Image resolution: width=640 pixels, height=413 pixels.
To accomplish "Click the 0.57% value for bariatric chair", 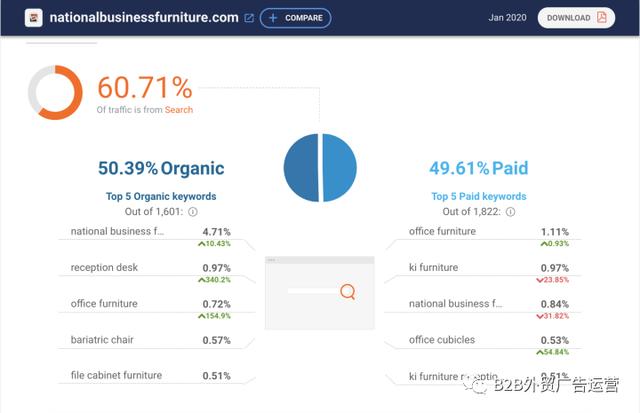I will [216, 340].
